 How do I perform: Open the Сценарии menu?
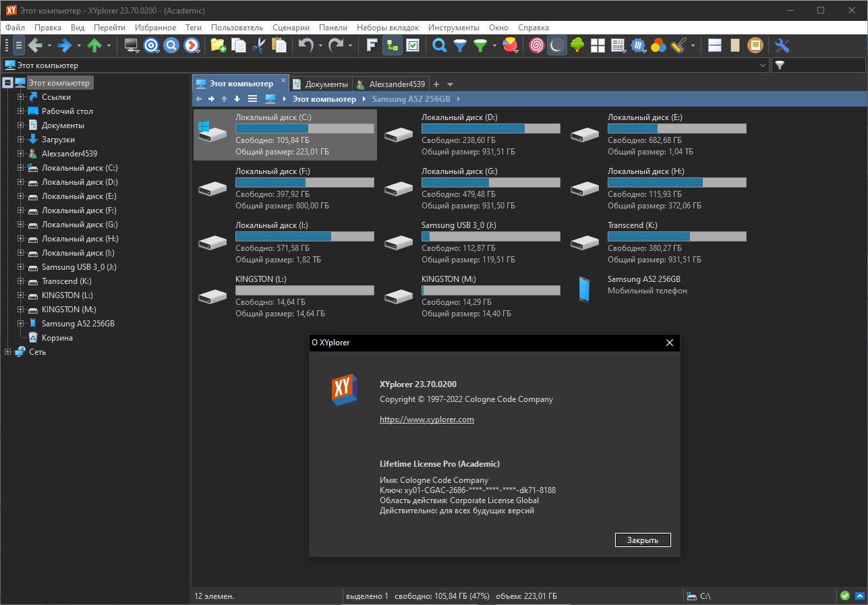291,28
